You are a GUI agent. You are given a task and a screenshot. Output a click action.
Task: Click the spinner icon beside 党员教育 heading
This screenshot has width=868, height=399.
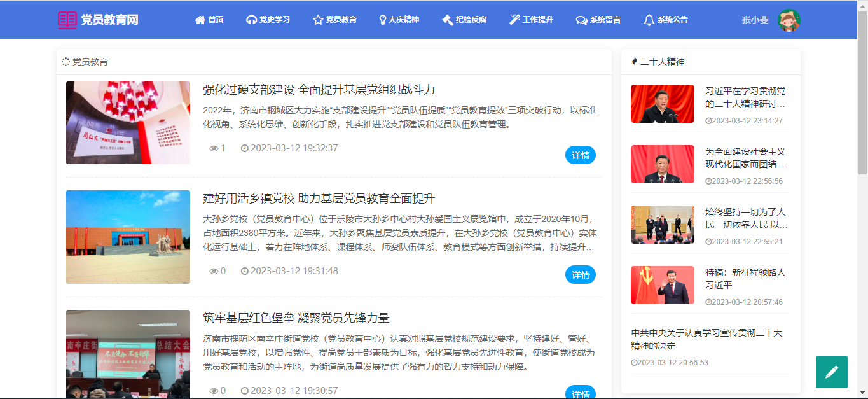[65, 62]
